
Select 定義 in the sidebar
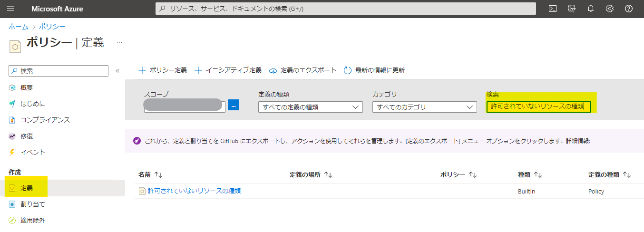62,188
